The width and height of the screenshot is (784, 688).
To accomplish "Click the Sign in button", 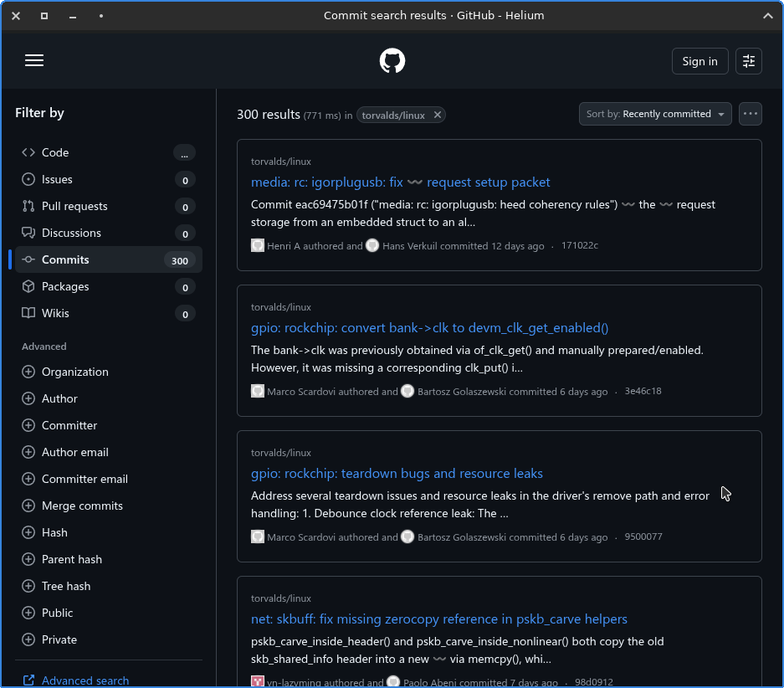I will pyautogui.click(x=699, y=61).
